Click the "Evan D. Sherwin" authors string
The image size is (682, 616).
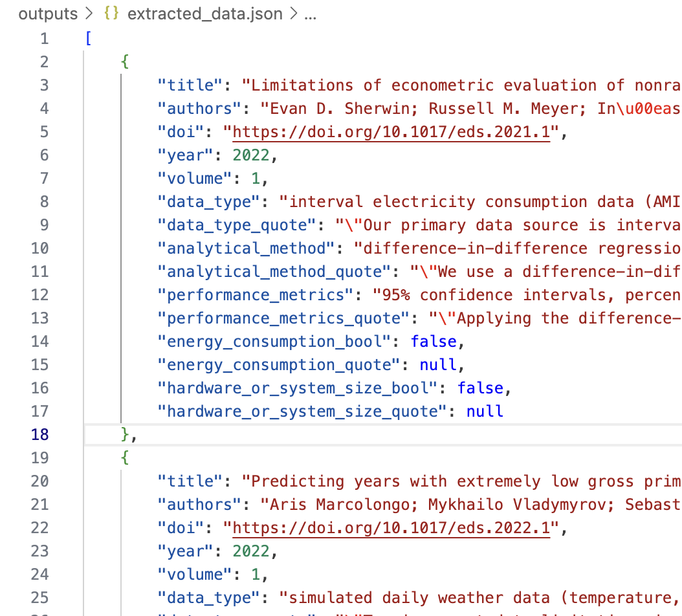[470, 108]
